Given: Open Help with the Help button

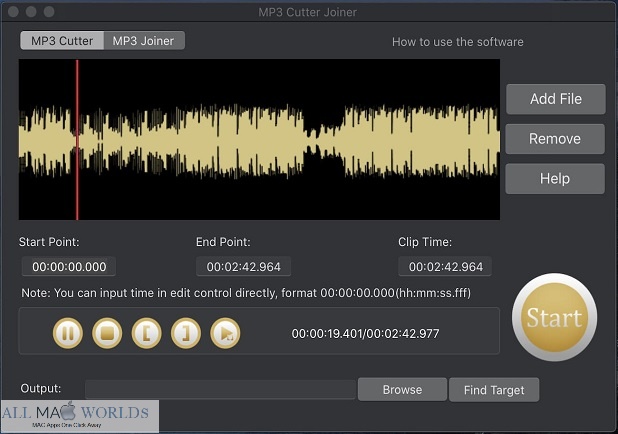Looking at the screenshot, I should [555, 179].
